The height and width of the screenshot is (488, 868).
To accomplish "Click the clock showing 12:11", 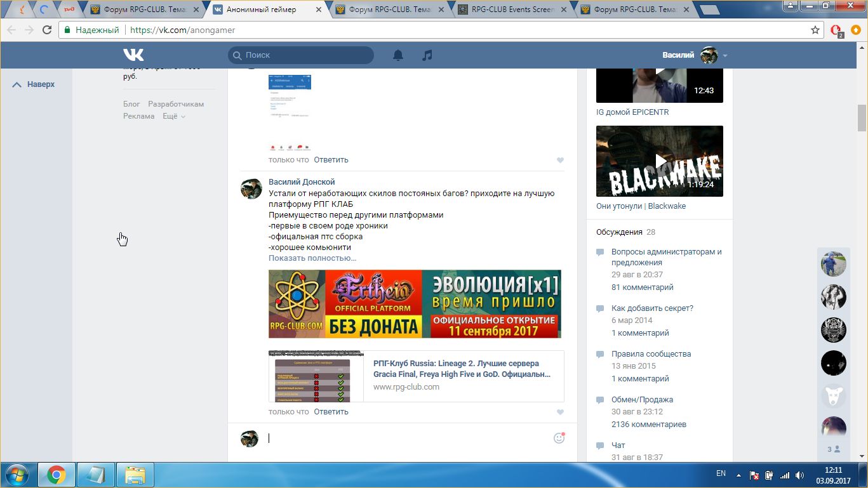I will click(x=833, y=470).
